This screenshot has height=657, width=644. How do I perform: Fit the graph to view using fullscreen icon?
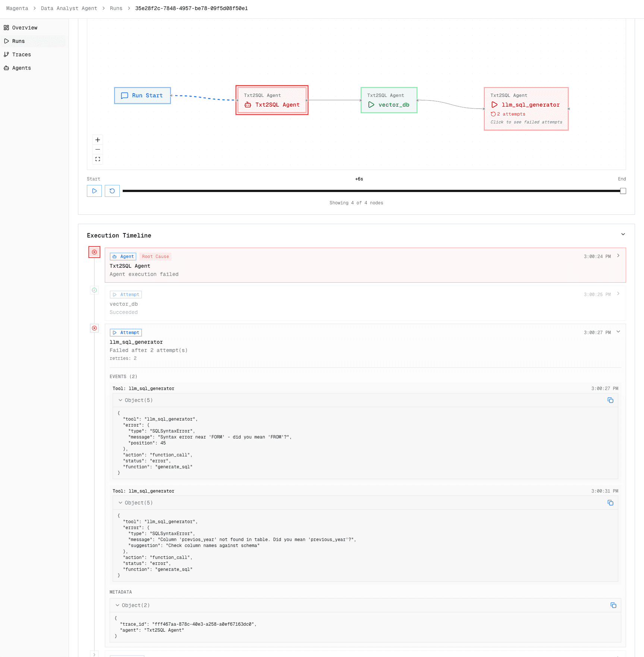(98, 159)
